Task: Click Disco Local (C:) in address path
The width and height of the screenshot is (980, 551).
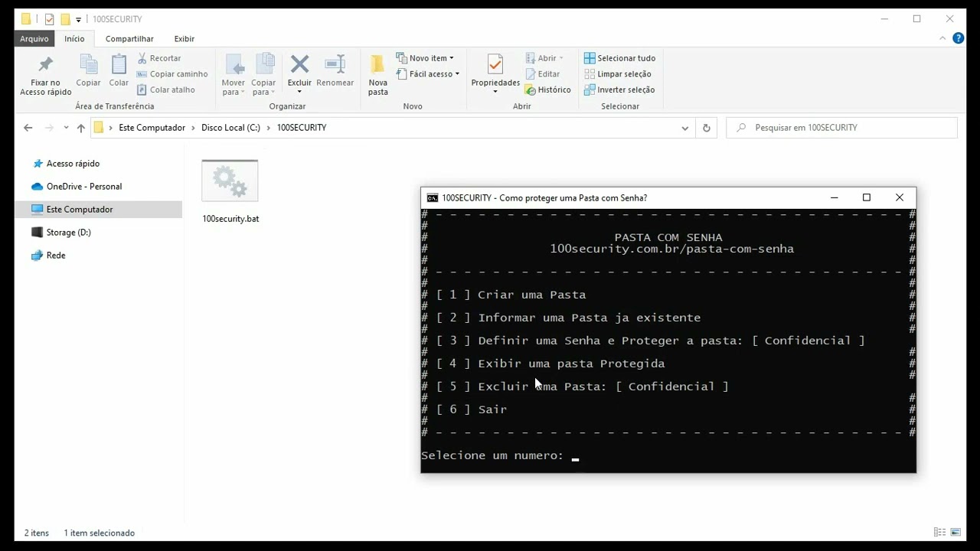Action: (230, 128)
